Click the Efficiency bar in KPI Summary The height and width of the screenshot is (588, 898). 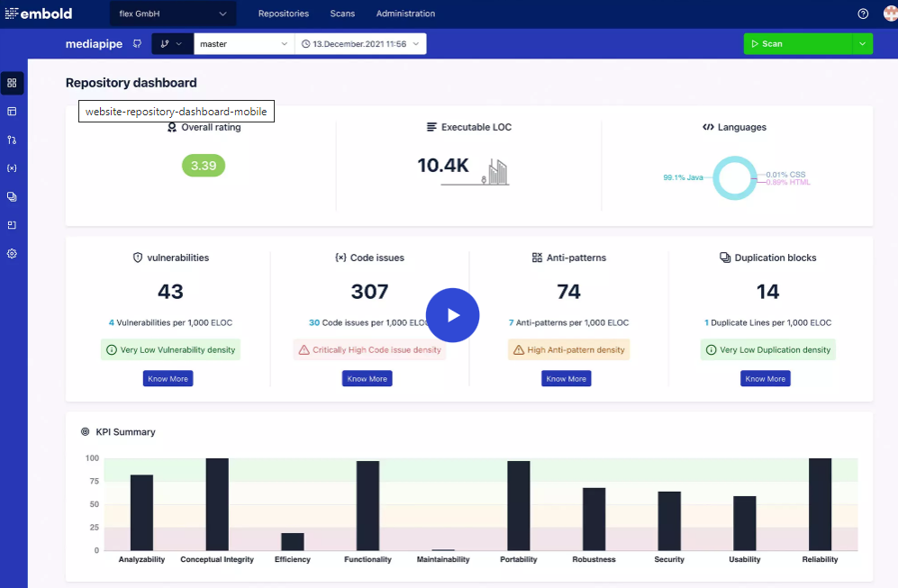[x=293, y=541]
